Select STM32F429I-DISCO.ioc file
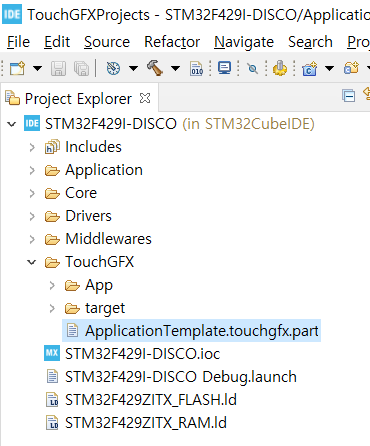 pyautogui.click(x=143, y=354)
